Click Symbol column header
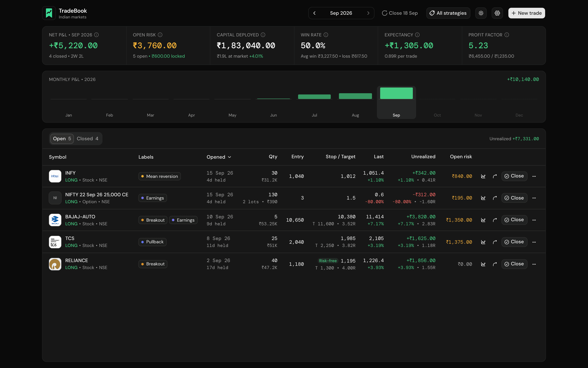 [x=58, y=157]
